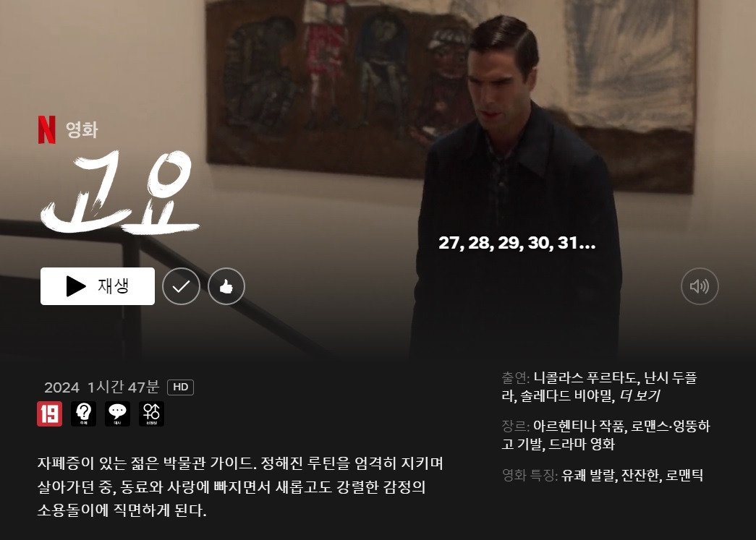Expand cast list with 더 보기
The image size is (756, 540).
[x=640, y=396]
